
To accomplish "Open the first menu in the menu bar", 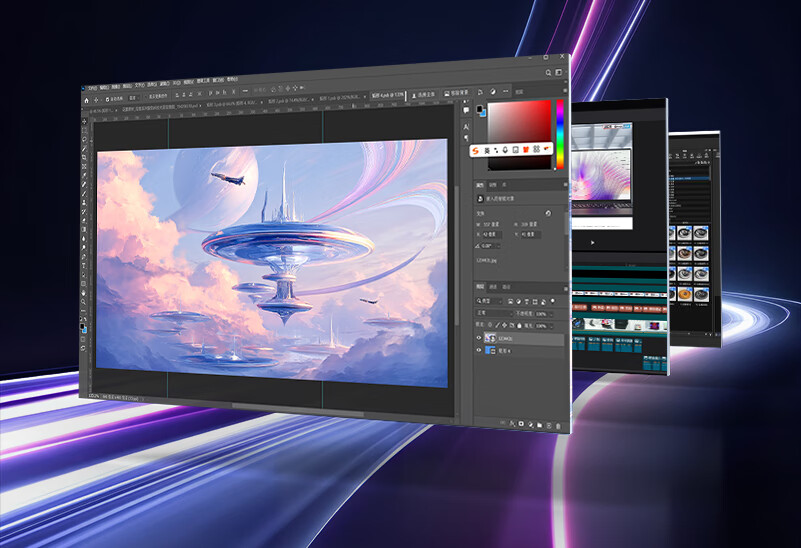I will pos(92,88).
